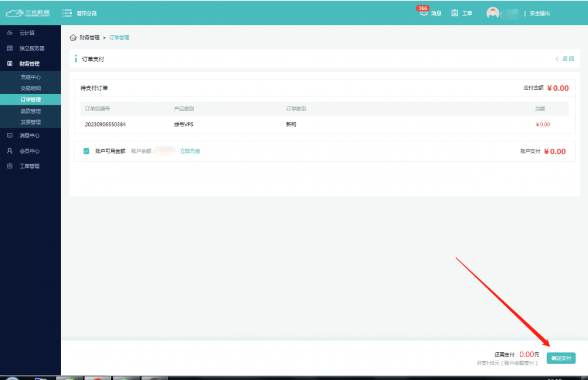Click the 订单支付 page title
588x380 pixels.
click(93, 59)
